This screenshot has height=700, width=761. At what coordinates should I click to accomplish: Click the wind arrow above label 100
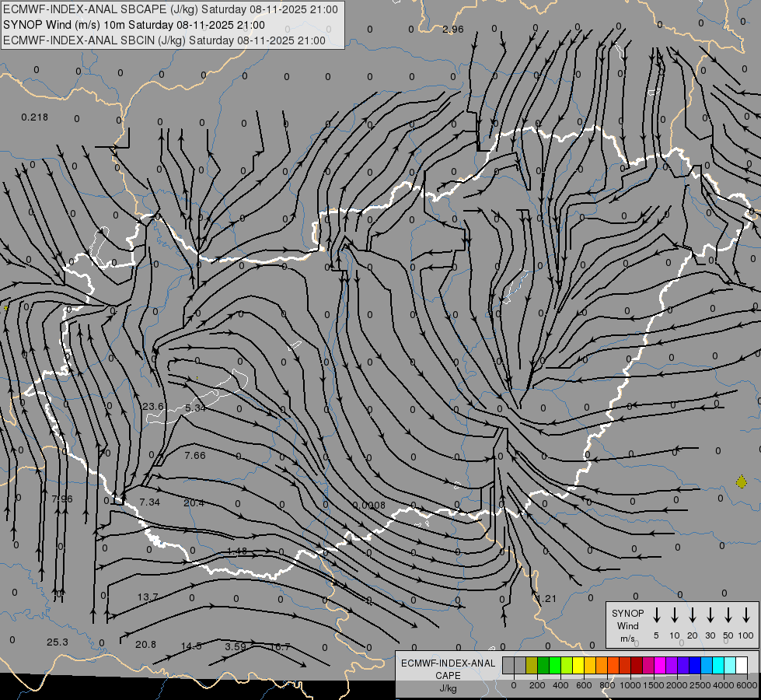746,615
